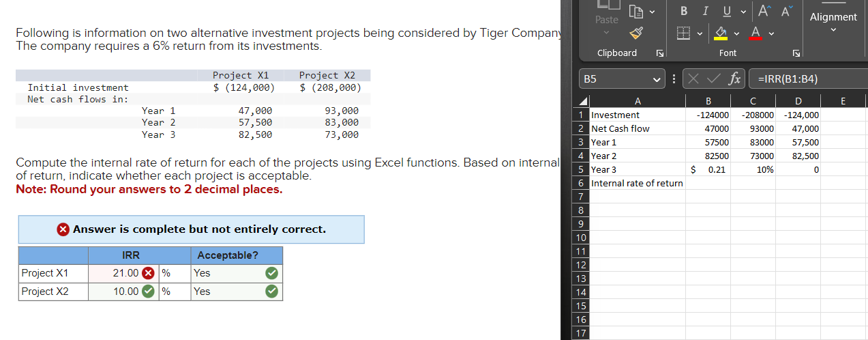The height and width of the screenshot is (340, 868).
Task: Click green check in Project X1 Acceptable cell
Action: click(271, 273)
